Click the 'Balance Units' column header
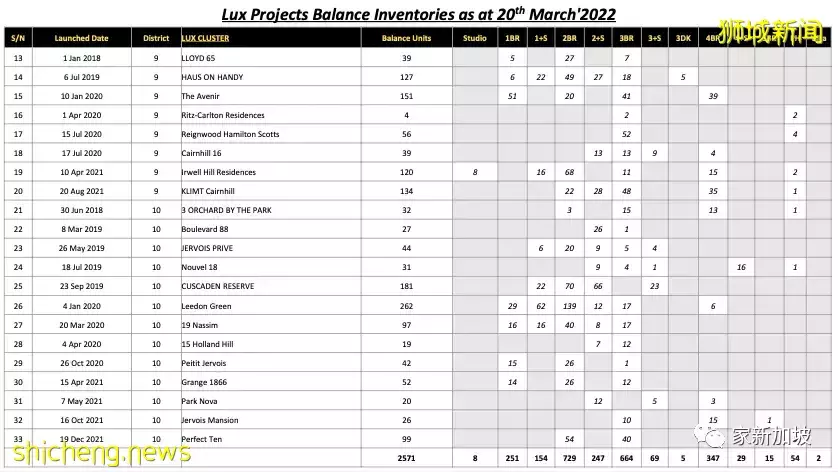 pyautogui.click(x=406, y=38)
